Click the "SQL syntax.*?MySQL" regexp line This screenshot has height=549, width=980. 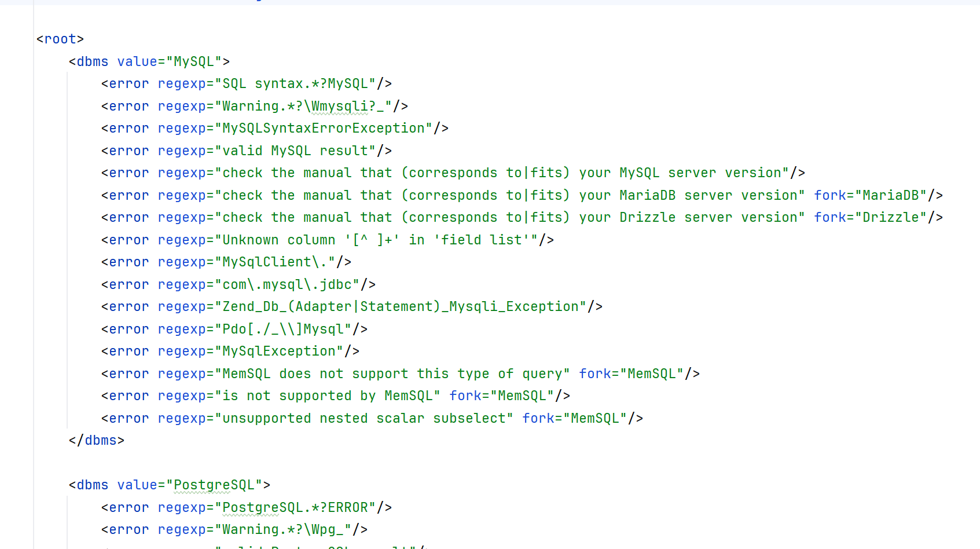click(x=247, y=83)
